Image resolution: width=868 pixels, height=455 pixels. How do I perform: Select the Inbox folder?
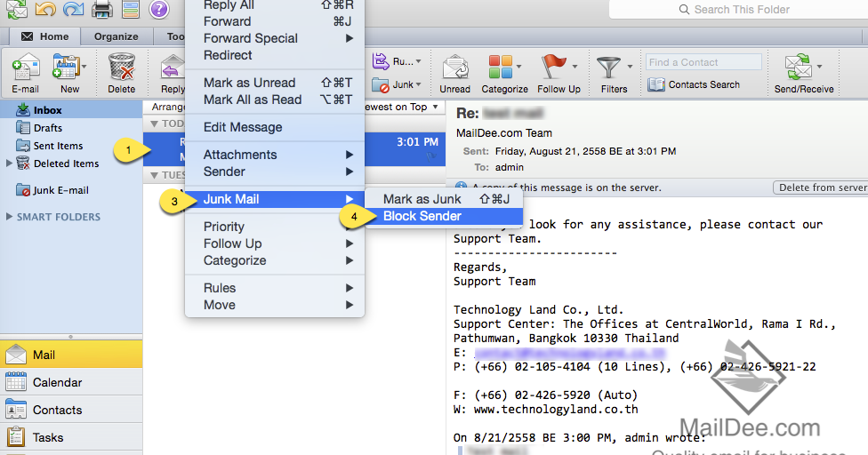[x=71, y=110]
